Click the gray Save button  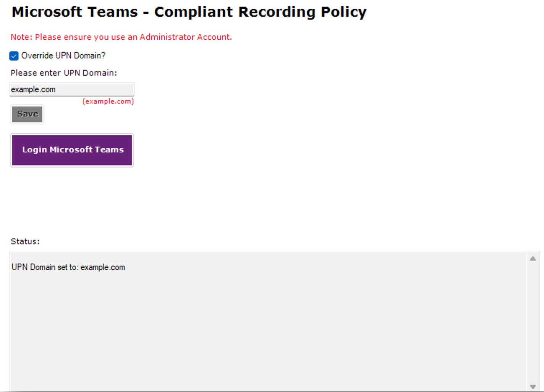[27, 114]
